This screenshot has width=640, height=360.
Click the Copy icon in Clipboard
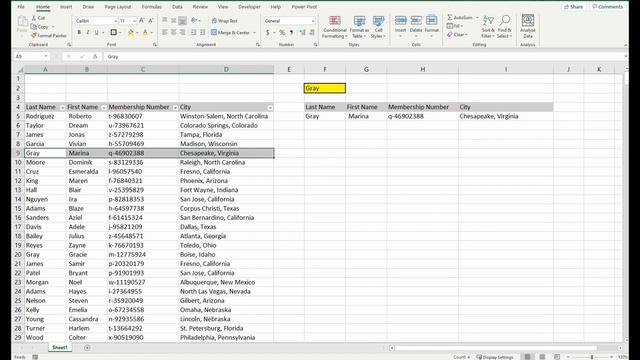(x=34, y=27)
